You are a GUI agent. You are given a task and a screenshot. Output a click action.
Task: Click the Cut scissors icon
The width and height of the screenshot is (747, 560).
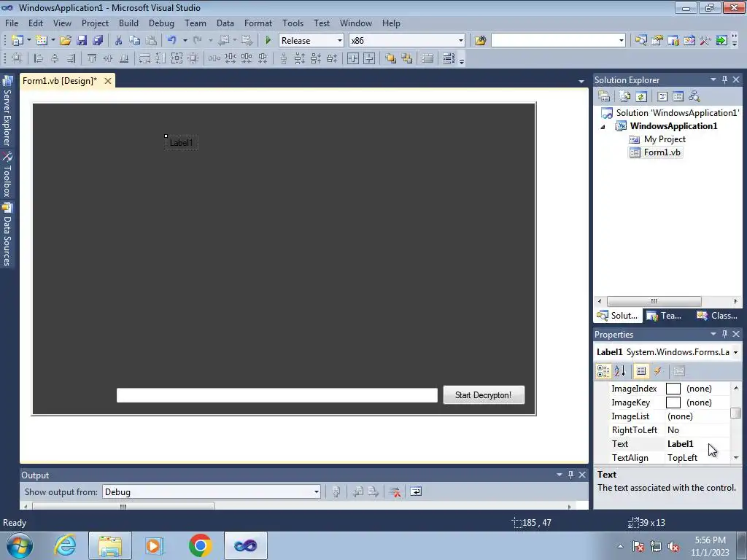click(119, 41)
